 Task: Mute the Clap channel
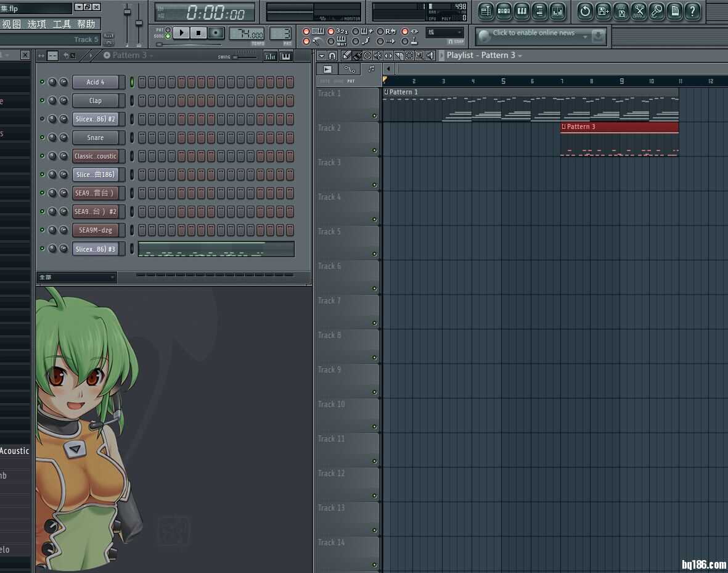42,101
